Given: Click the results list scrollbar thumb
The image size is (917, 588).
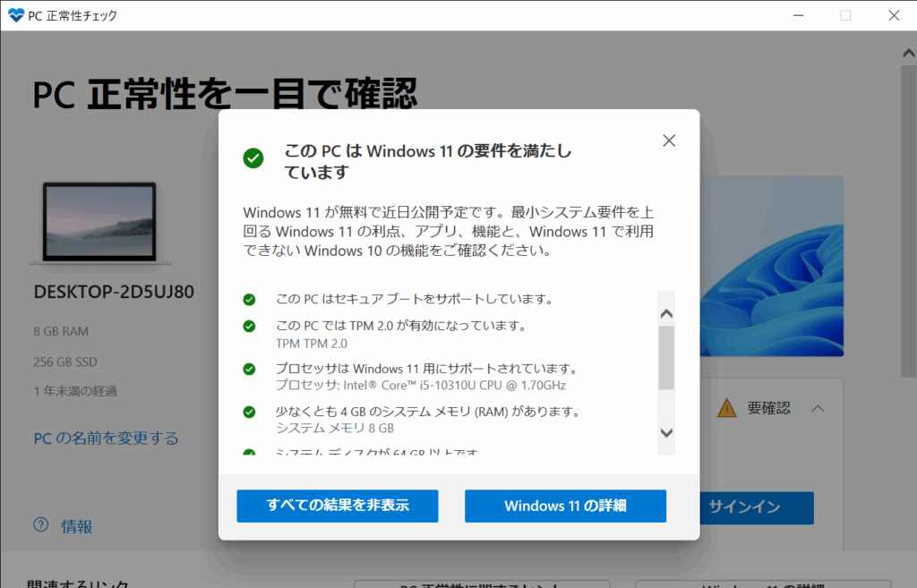Looking at the screenshot, I should 666,358.
